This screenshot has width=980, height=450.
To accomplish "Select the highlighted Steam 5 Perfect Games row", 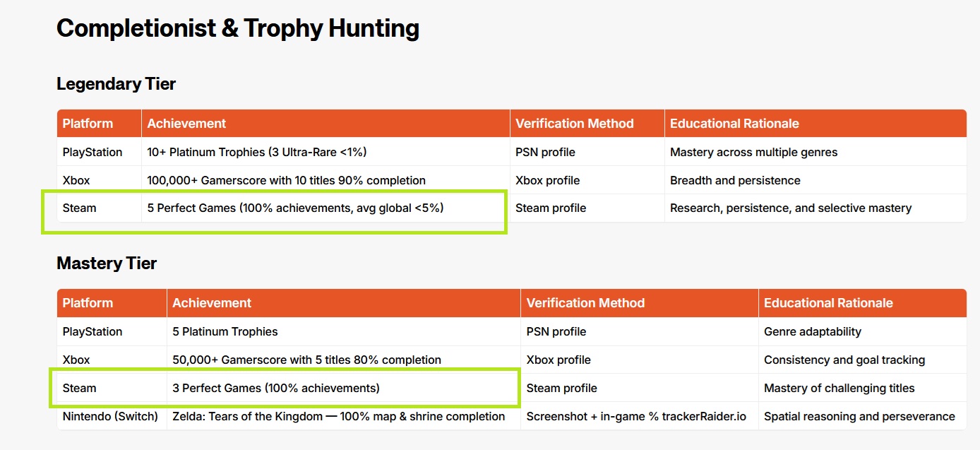I will click(x=274, y=211).
